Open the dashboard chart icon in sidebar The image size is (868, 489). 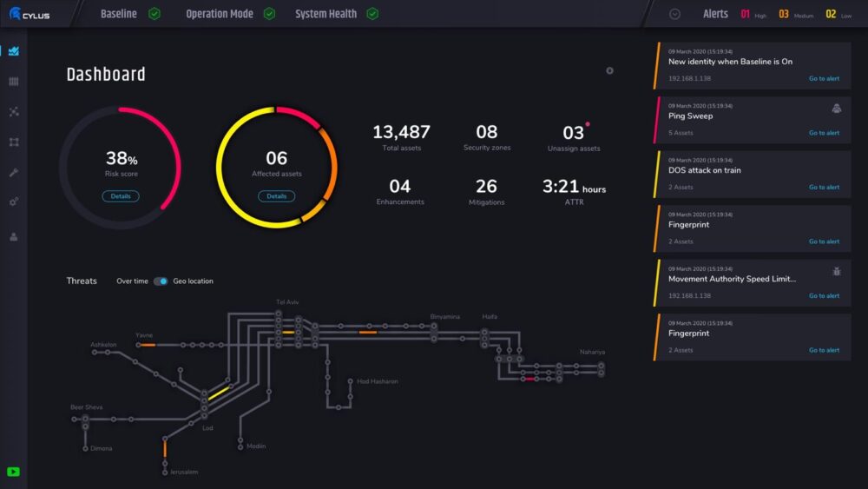pos(14,51)
